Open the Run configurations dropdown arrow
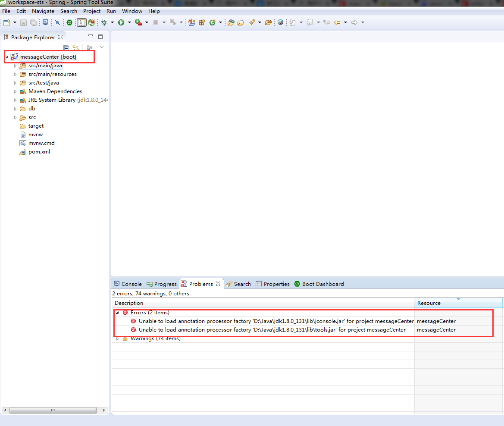Screen dimensions: 504x426 pyautogui.click(x=129, y=22)
